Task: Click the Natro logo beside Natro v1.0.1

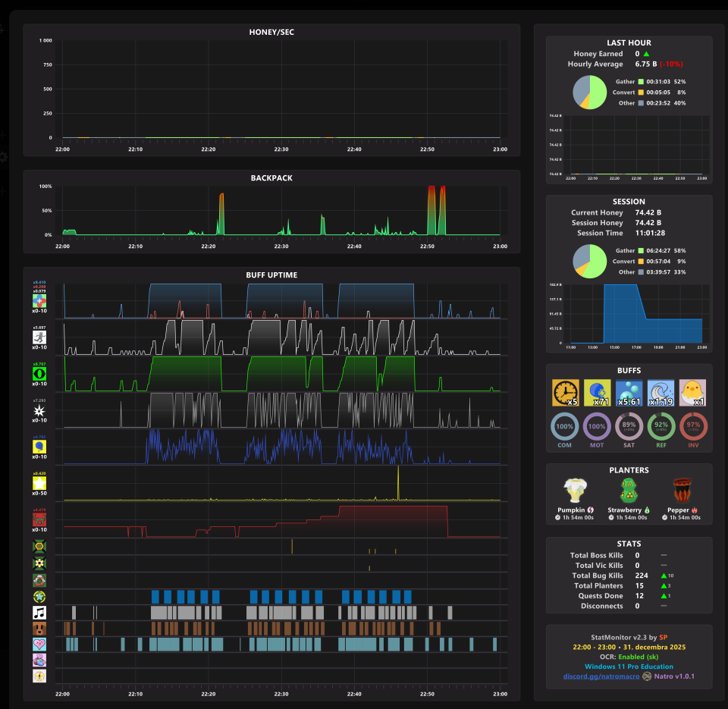Action: [x=647, y=676]
